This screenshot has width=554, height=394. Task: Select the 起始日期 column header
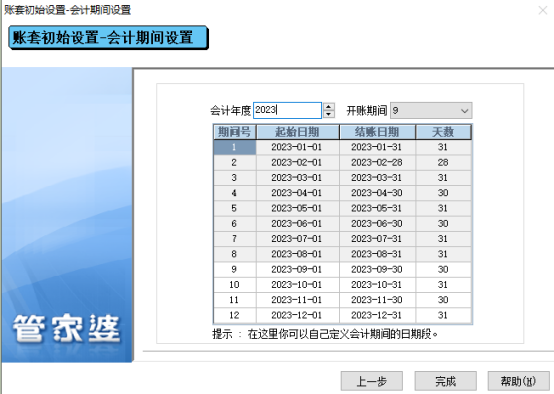pos(297,132)
